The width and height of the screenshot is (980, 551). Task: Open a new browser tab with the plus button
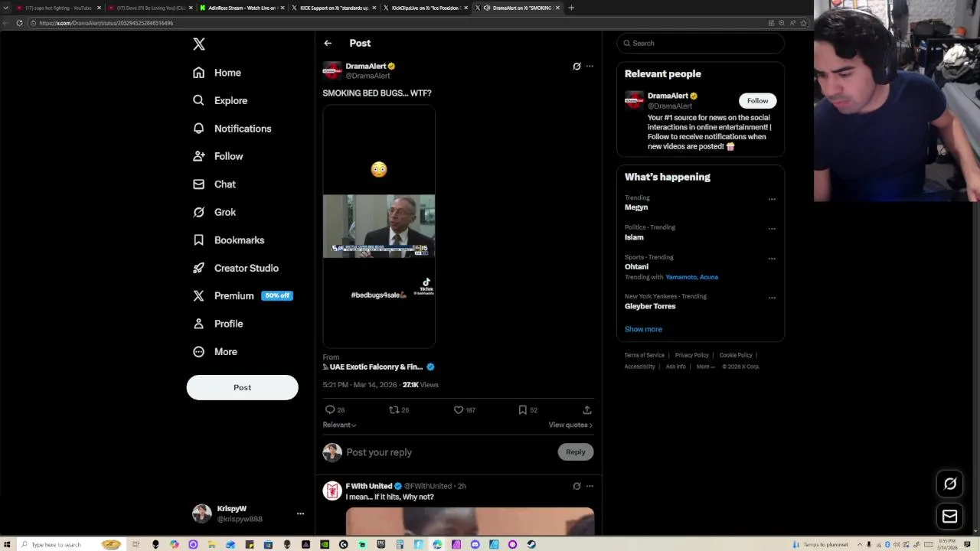click(x=571, y=8)
